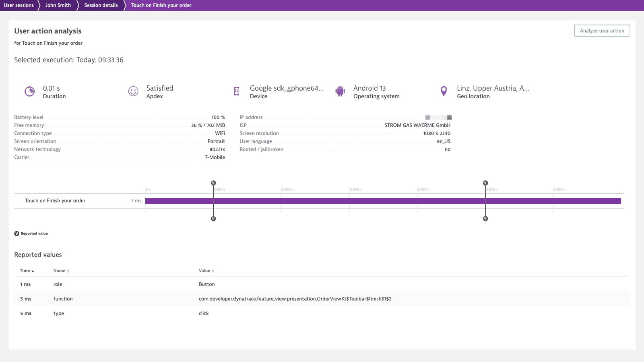The width and height of the screenshot is (644, 362).
Task: Click the Reported values section heading
Action: pyautogui.click(x=38, y=255)
